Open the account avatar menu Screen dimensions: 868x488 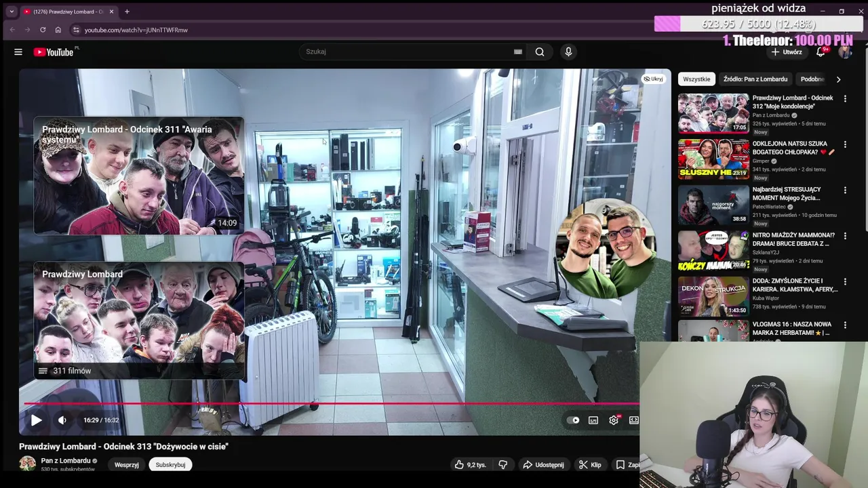tap(845, 52)
